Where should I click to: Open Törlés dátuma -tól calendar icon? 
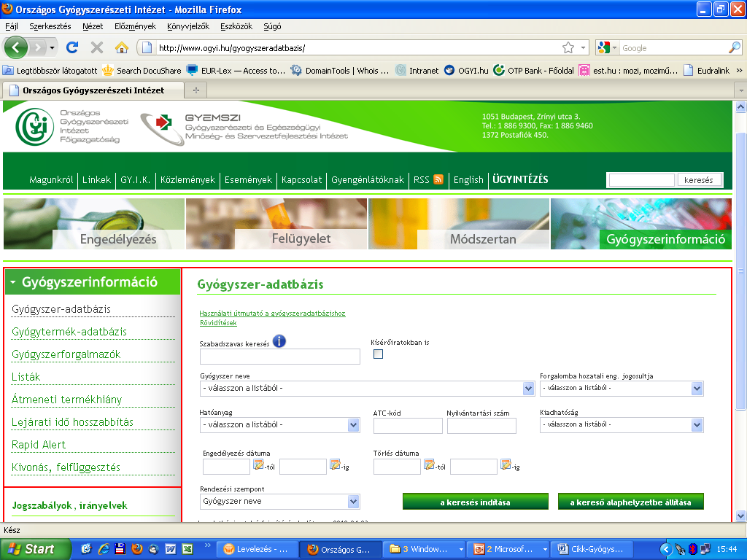[x=429, y=464]
